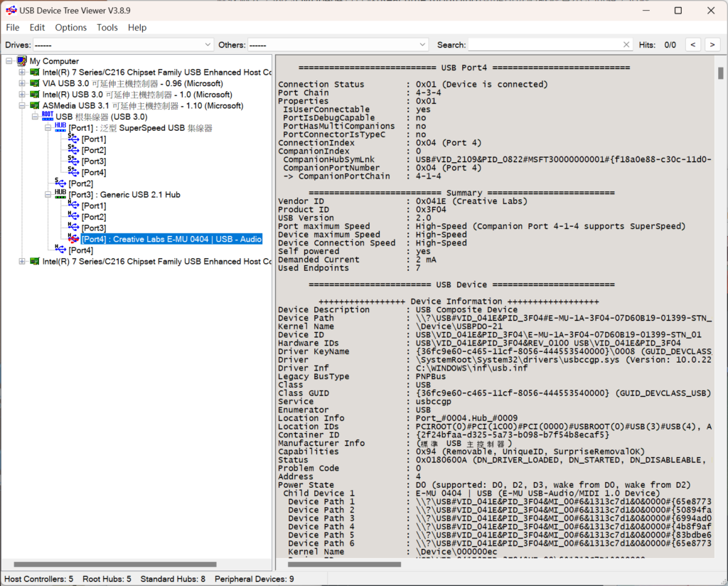This screenshot has width=728, height=586.
Task: Click the ASMedia USB 3.1 controller icon
Action: (34, 105)
